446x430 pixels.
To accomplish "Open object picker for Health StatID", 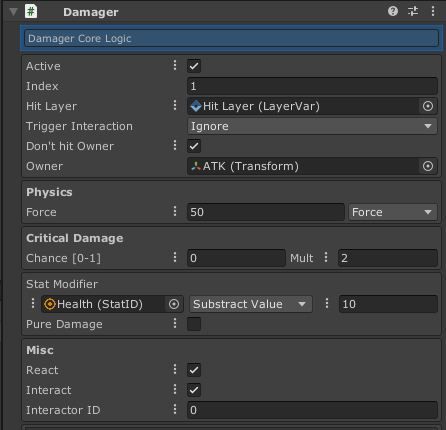I will [x=174, y=304].
